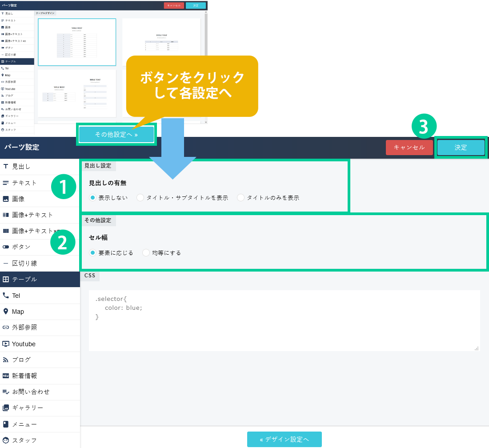This screenshot has width=489, height=448.
Task: Click inside the CSS code text area
Action: tap(284, 320)
